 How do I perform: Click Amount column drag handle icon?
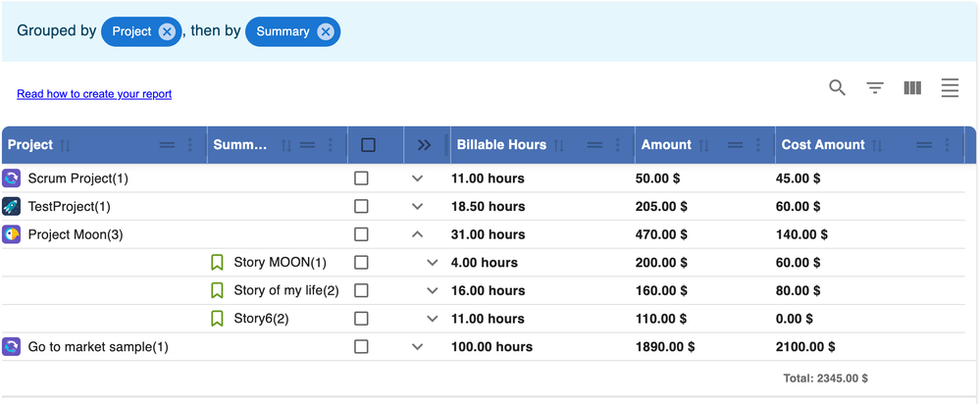[735, 145]
